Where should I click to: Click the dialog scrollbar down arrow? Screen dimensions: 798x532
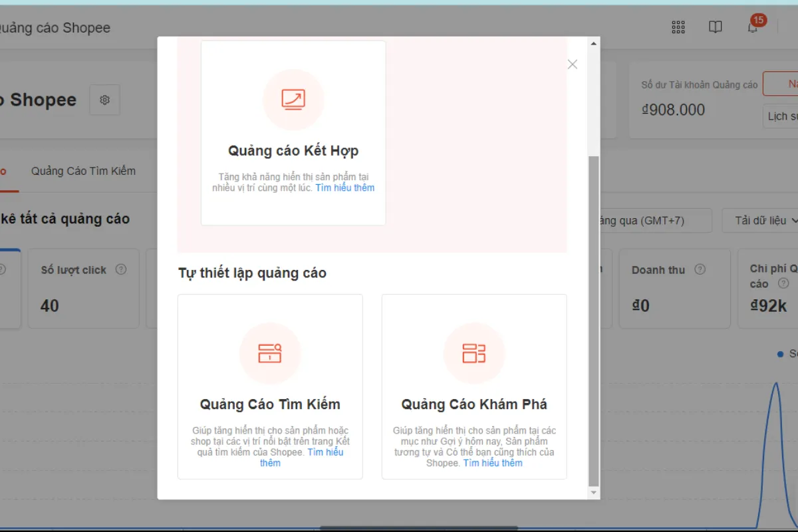point(594,493)
